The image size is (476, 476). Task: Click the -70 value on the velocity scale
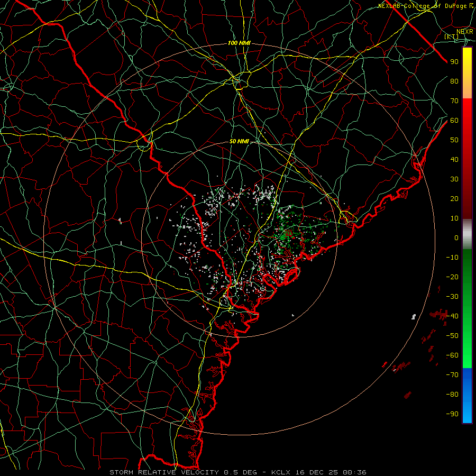452,375
